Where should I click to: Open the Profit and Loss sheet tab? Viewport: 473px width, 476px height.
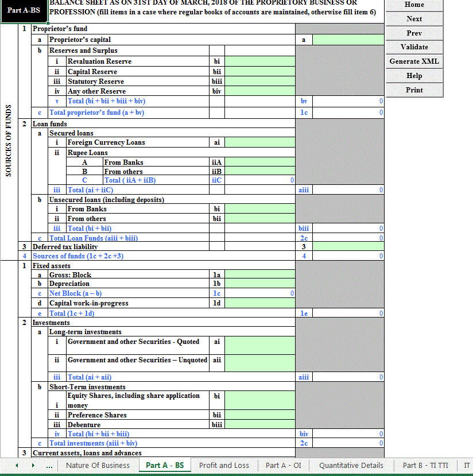[224, 465]
